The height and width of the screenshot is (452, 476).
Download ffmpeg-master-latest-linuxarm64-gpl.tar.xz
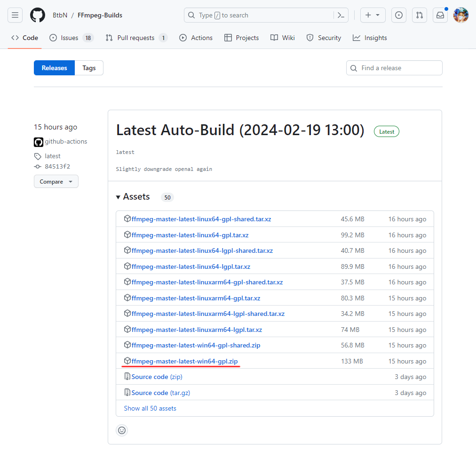click(196, 298)
